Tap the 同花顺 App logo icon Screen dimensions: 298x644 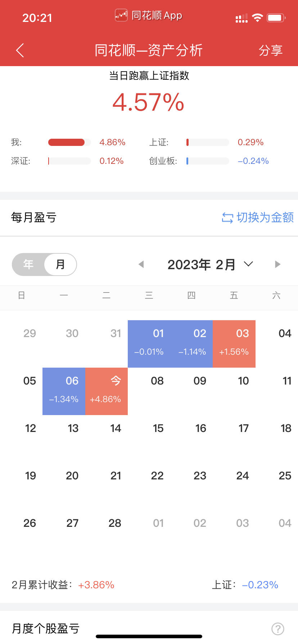tap(121, 15)
